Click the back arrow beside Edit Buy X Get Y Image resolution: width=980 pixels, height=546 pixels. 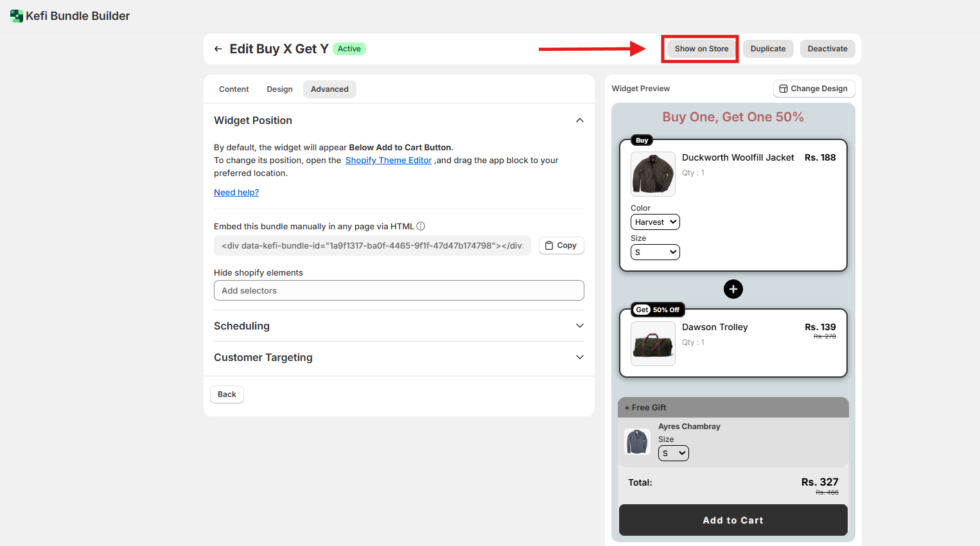[218, 49]
